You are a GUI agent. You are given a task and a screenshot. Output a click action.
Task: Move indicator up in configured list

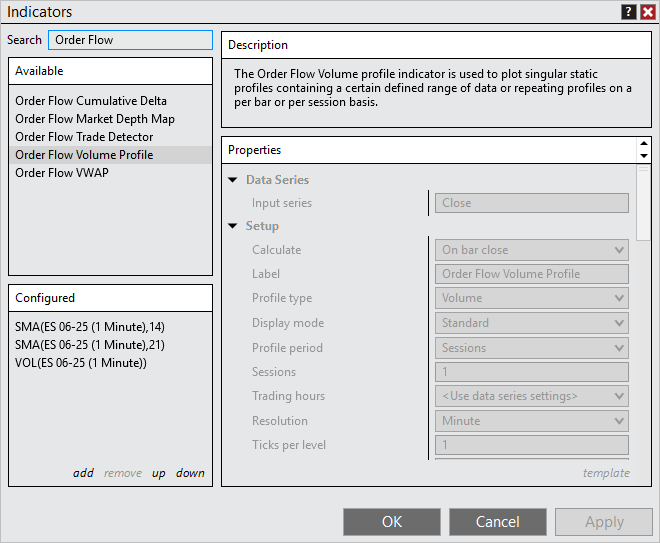159,473
